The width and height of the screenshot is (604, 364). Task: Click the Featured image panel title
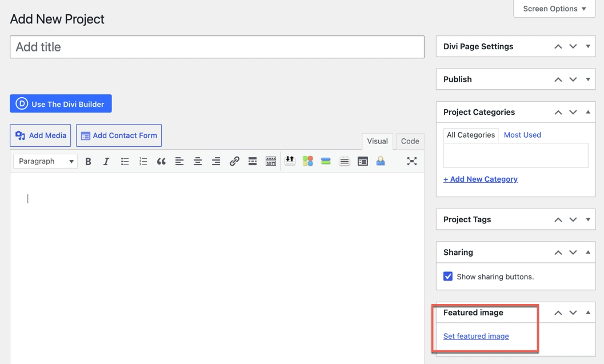[473, 313]
